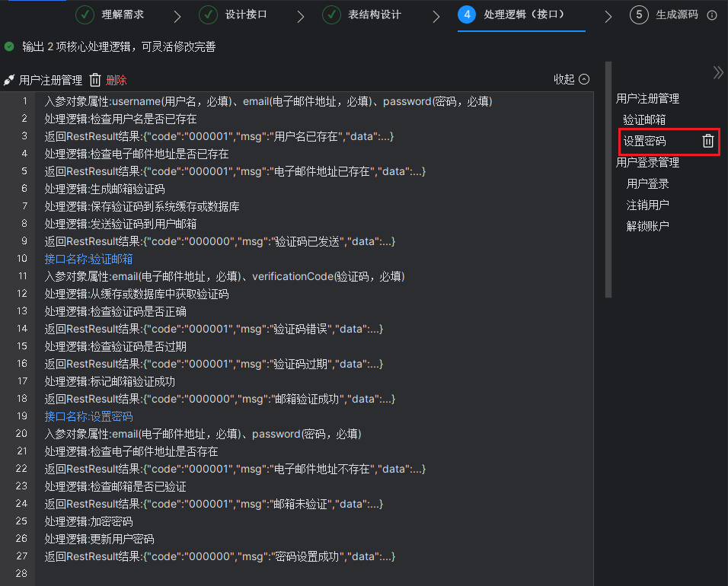Click the green success status icon

pos(9,46)
